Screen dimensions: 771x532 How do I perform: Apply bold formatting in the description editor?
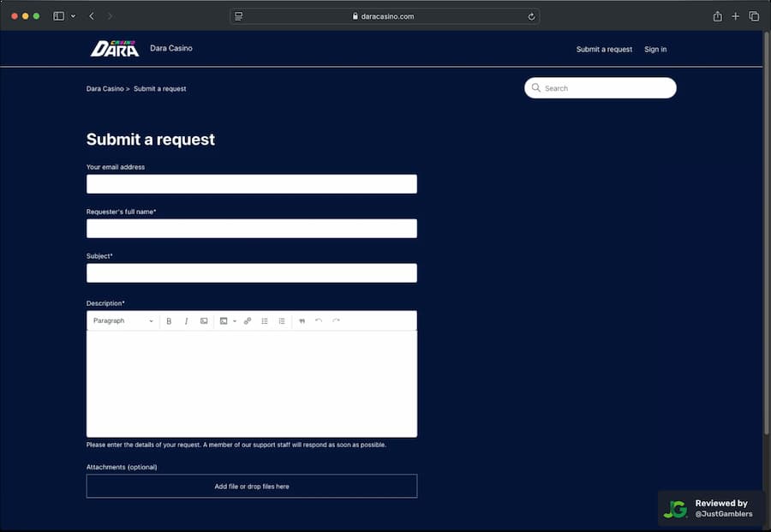[169, 320]
